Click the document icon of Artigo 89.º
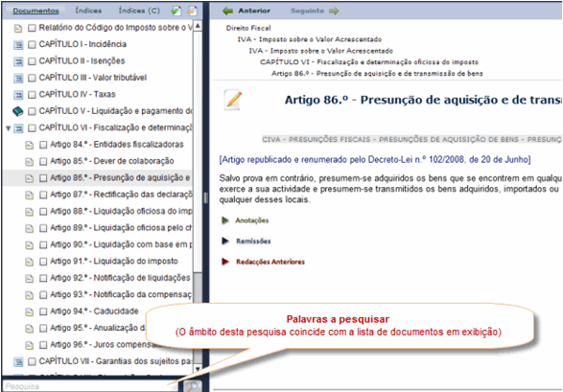This screenshot has width=563, height=392. pyautogui.click(x=29, y=228)
